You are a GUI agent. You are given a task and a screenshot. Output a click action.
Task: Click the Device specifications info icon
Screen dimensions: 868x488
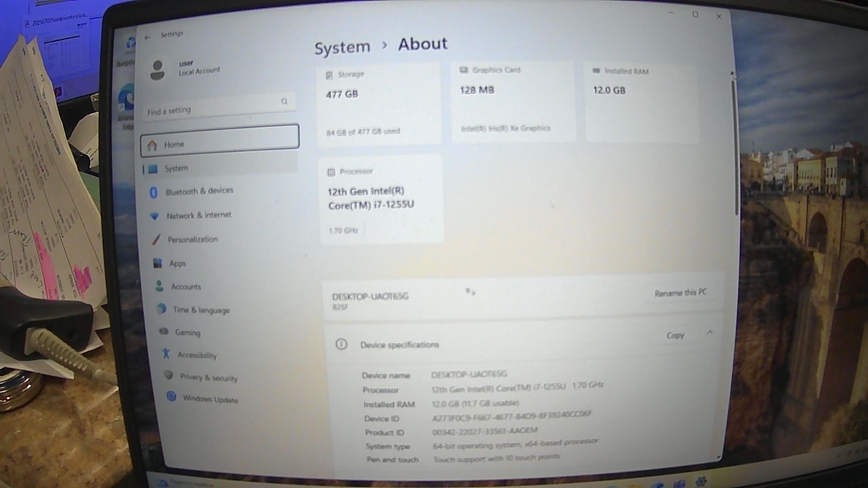[341, 344]
